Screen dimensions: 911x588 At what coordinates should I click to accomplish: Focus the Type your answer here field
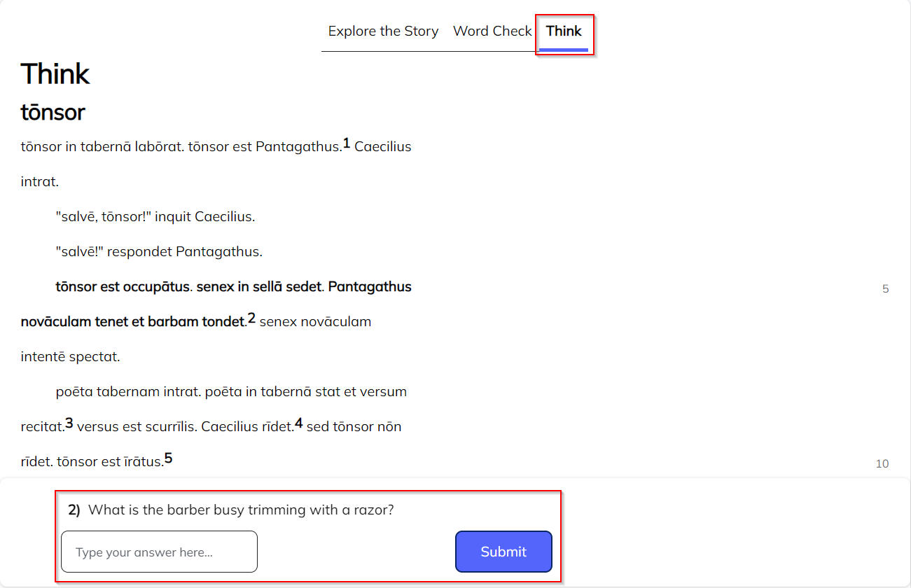pos(160,552)
